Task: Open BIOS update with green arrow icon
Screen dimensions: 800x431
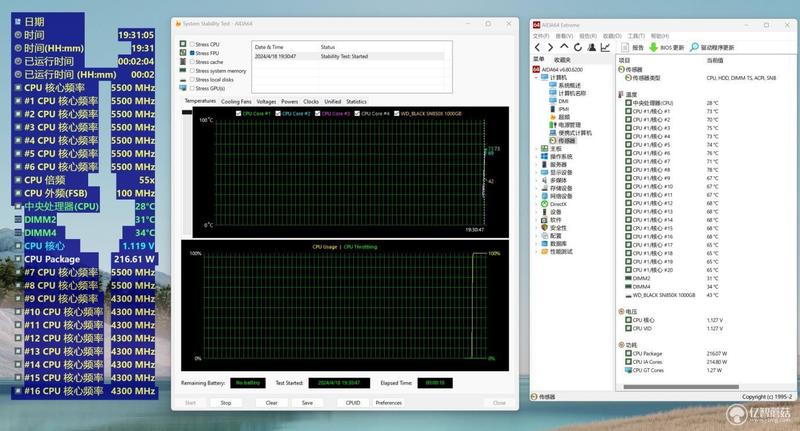Action: click(653, 47)
